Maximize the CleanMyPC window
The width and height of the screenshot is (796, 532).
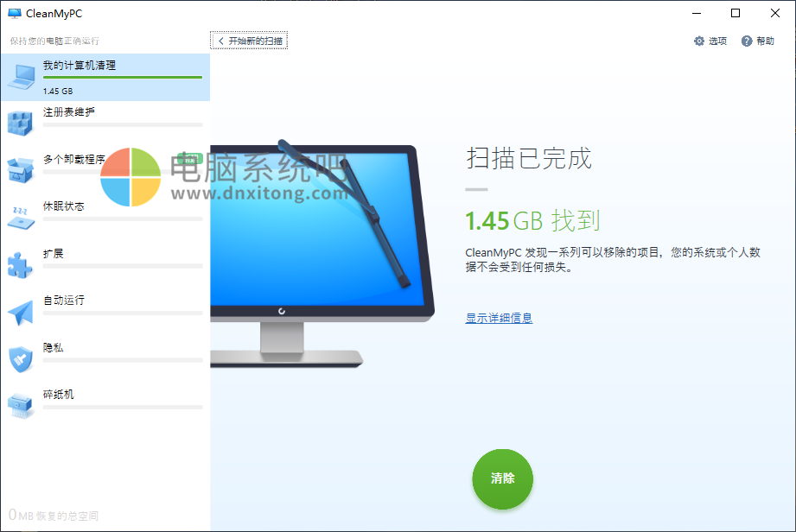click(x=736, y=14)
